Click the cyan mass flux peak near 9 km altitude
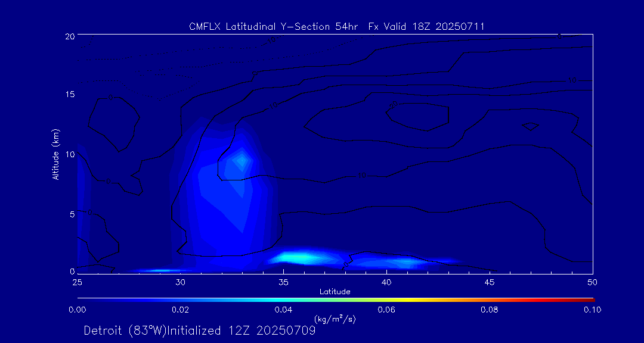This screenshot has height=343, width=644. click(241, 160)
